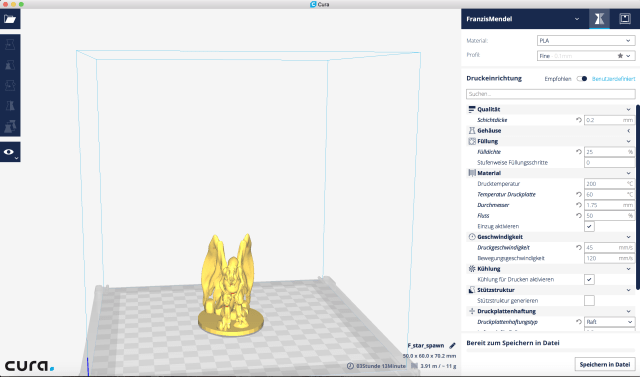The width and height of the screenshot is (640, 377).
Task: Select the Scale tool in left toolbar
Action: click(x=10, y=65)
